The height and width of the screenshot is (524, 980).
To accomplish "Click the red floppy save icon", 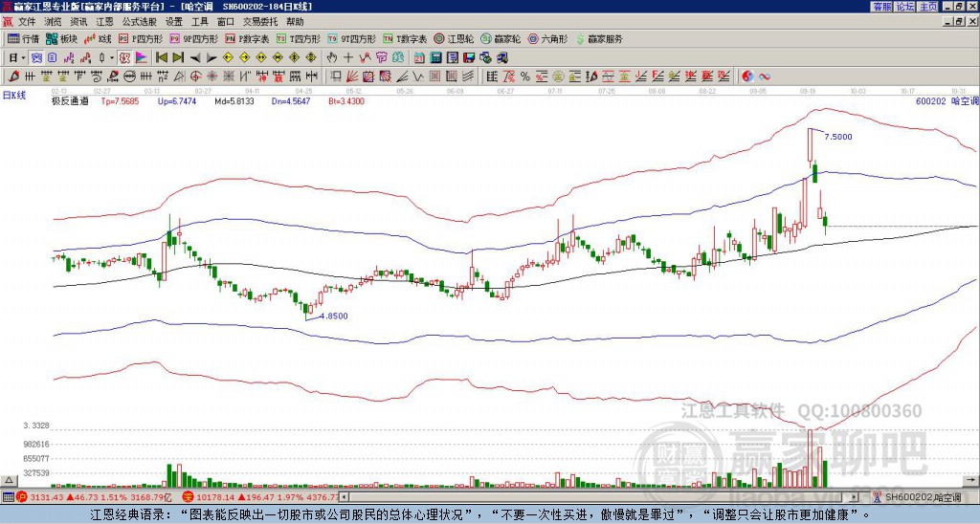I will click(x=469, y=58).
